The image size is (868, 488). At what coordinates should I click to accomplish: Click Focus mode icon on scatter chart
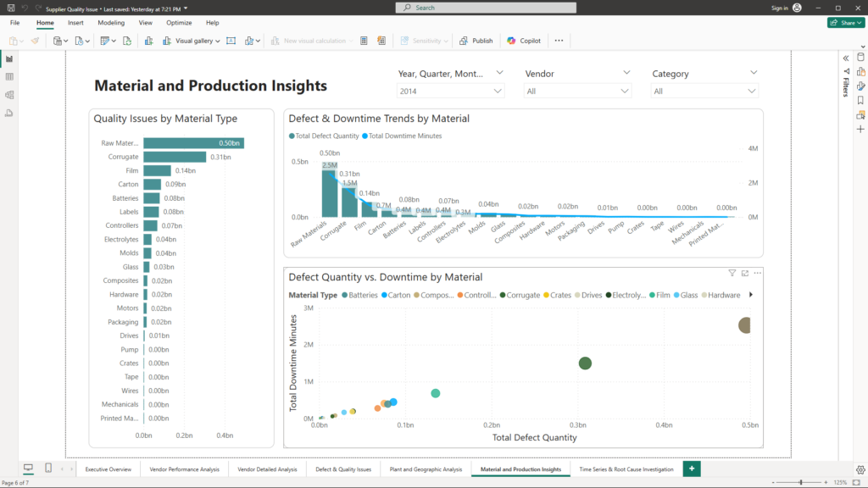745,273
